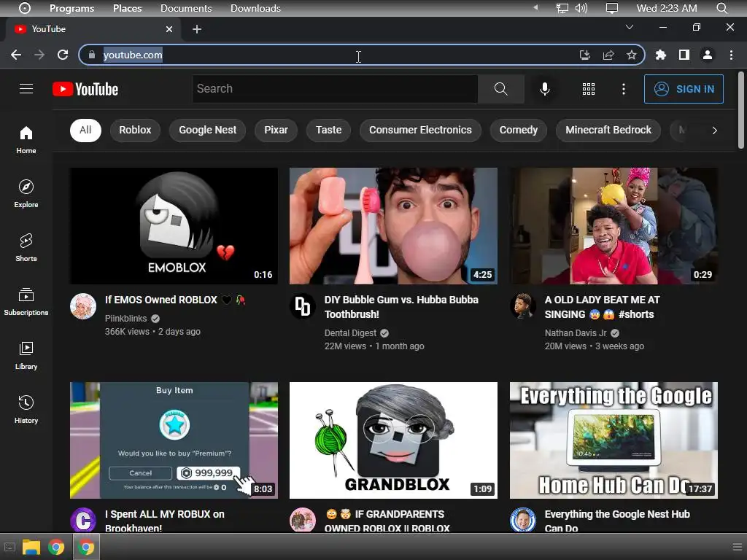
Task: Click the search magnifier button
Action: (x=500, y=88)
